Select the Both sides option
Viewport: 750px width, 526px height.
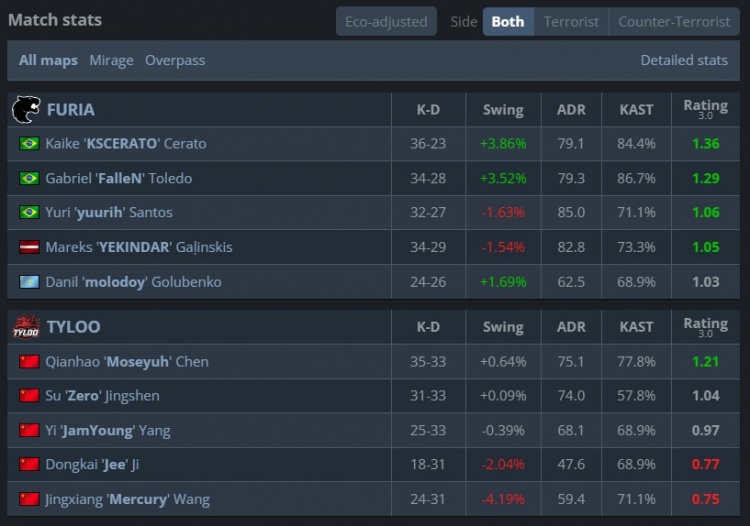tap(508, 21)
